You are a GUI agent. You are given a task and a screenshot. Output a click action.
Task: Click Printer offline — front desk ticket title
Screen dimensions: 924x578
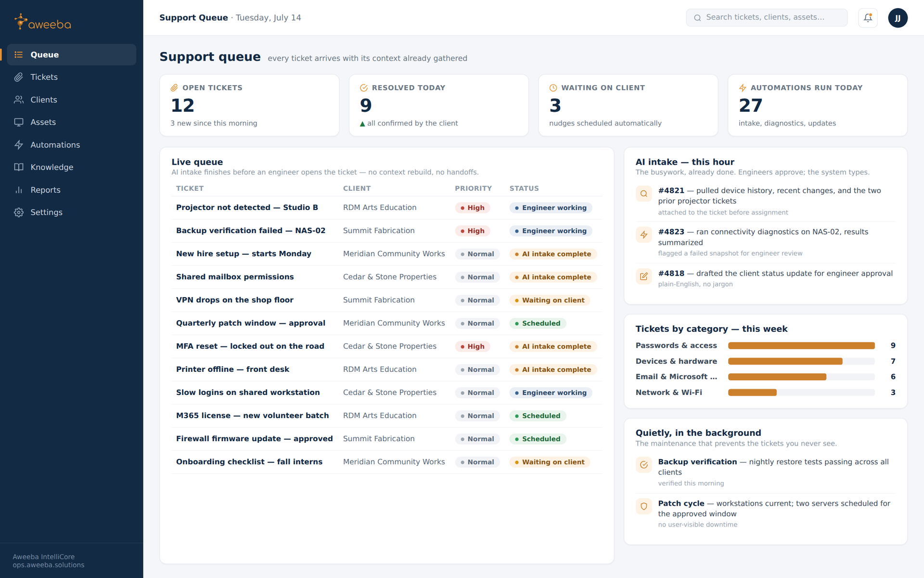[x=232, y=369]
